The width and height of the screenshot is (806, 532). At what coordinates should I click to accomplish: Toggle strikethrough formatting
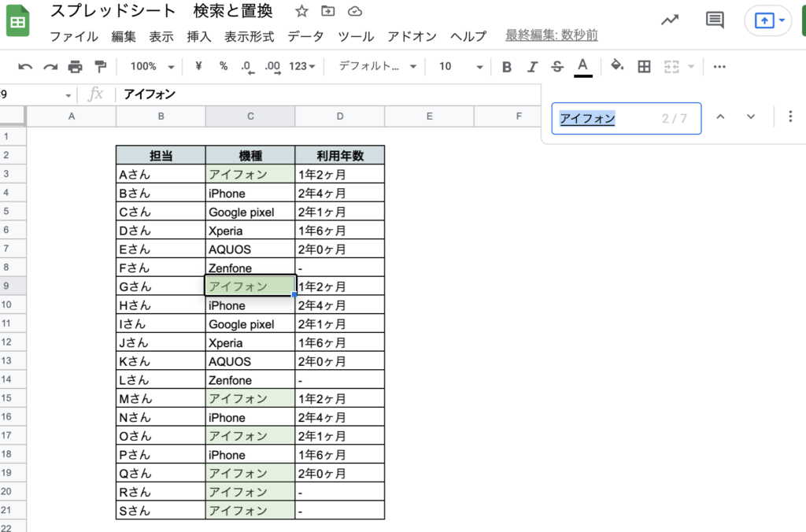[557, 67]
